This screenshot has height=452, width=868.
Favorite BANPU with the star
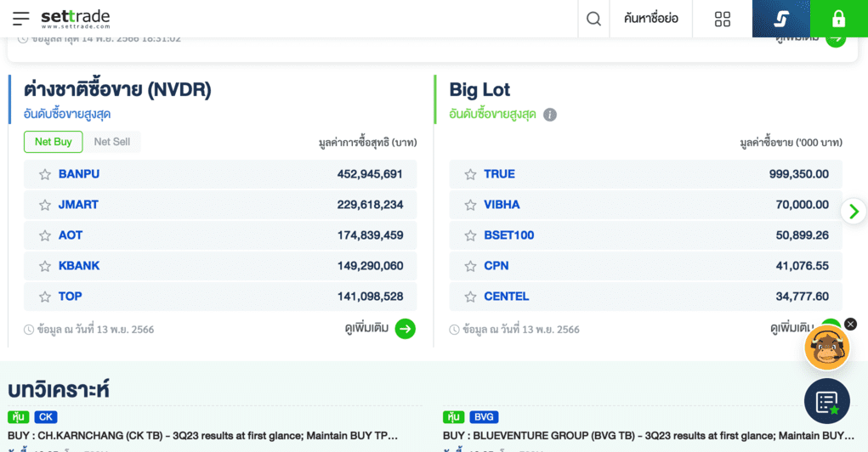click(45, 174)
